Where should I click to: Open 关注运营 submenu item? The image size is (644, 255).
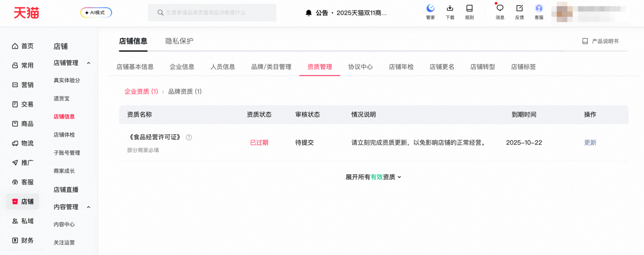point(64,242)
